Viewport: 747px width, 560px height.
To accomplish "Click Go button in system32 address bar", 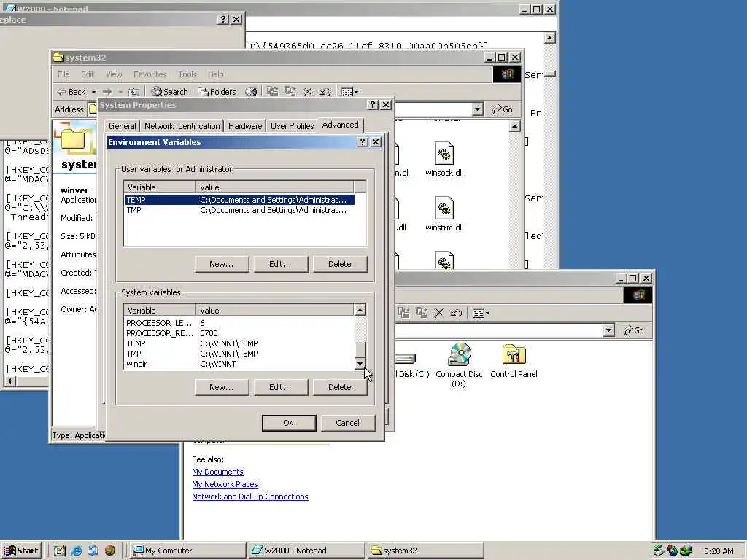I will 502,109.
